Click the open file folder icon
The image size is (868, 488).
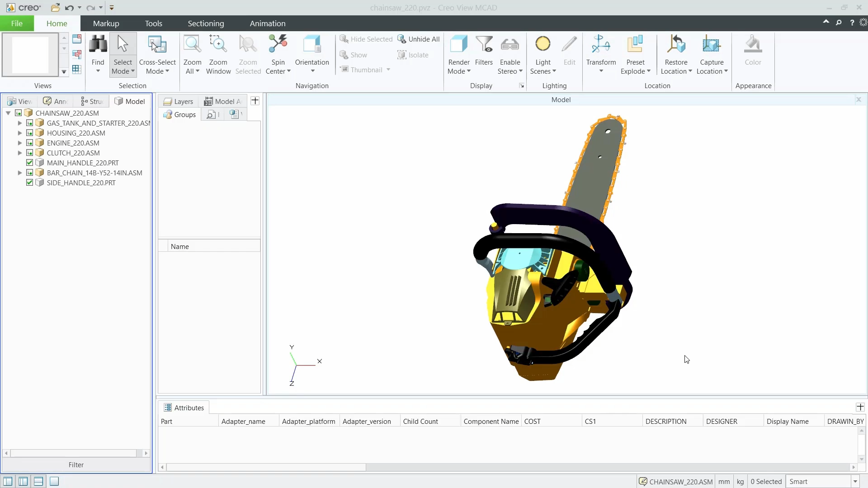[x=55, y=8]
